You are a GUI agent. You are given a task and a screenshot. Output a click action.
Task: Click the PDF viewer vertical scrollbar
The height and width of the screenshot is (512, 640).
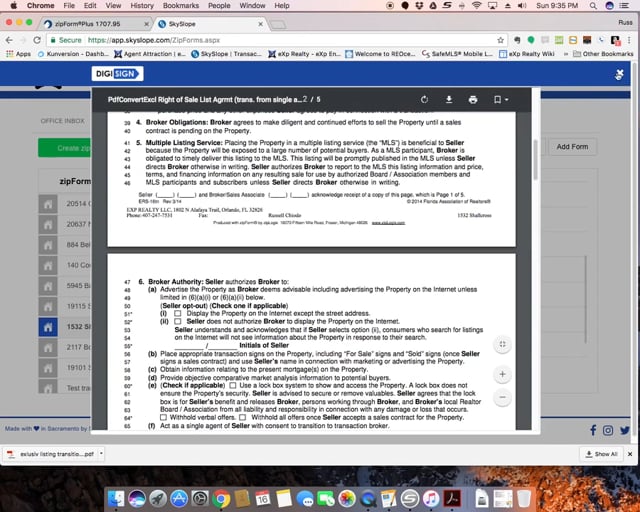(536, 159)
